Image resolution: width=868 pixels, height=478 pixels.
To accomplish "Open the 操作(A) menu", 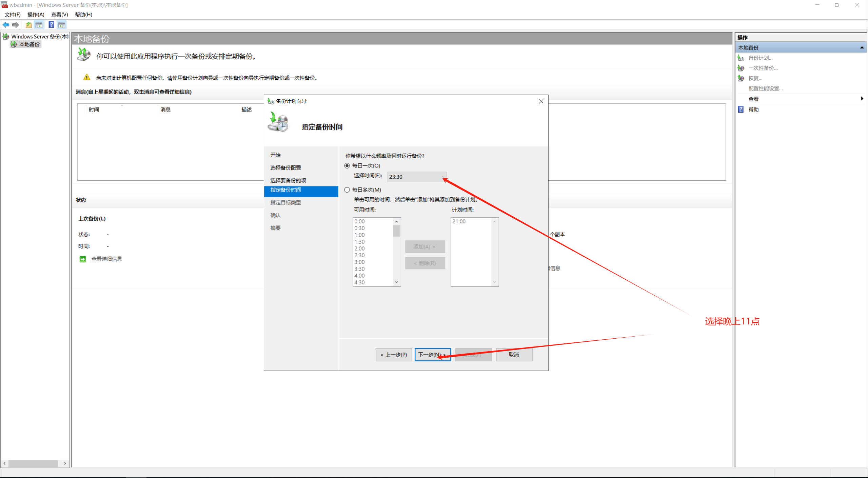I will point(36,15).
